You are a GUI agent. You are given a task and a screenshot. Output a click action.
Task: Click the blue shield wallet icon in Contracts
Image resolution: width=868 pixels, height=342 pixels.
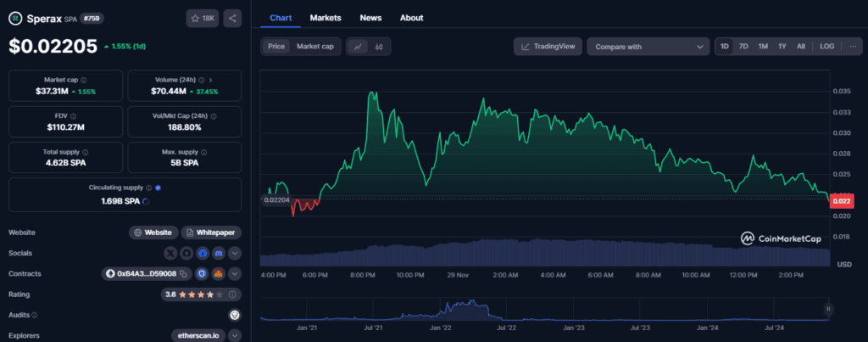203,274
